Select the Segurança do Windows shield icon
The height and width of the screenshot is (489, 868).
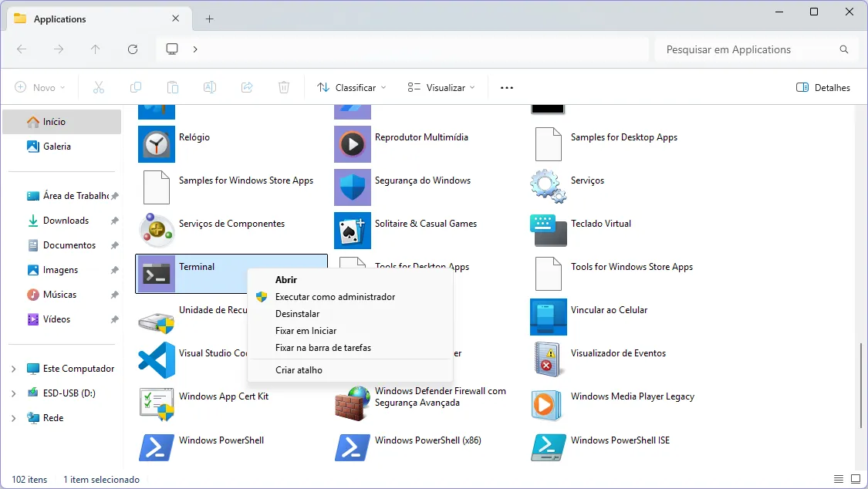pos(353,187)
